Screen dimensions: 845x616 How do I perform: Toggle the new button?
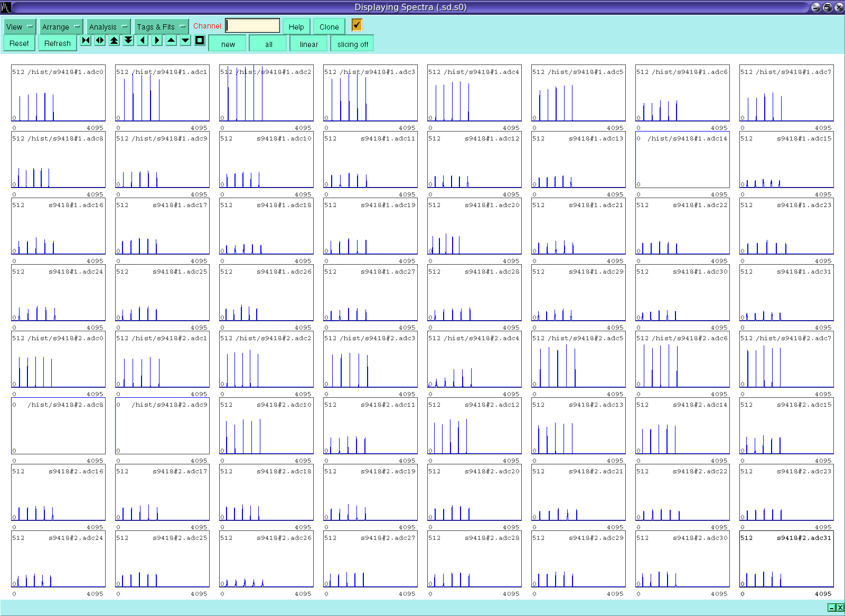[x=228, y=44]
